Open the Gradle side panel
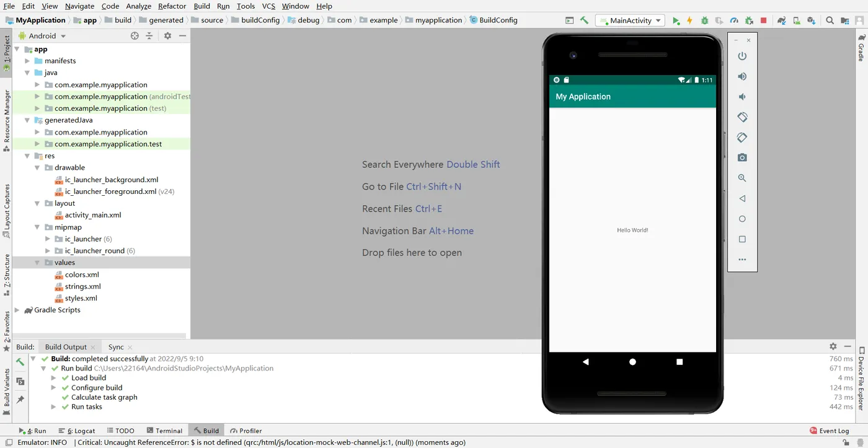This screenshot has width=868, height=448. (861, 48)
